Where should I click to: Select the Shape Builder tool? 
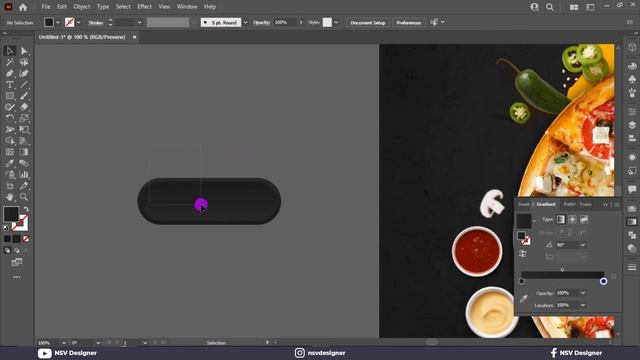(10, 141)
